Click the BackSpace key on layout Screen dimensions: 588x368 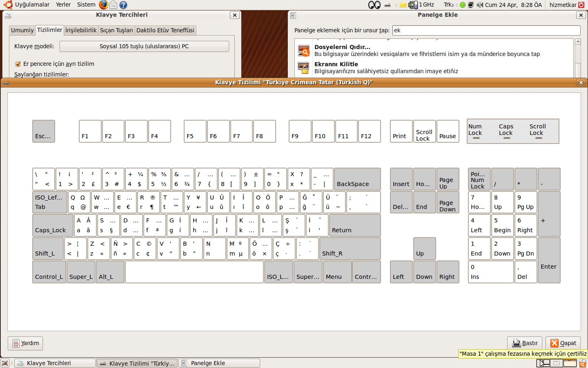(x=357, y=179)
